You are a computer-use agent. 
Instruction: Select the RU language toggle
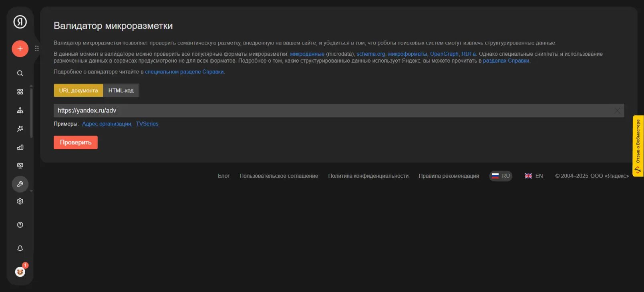[x=501, y=176]
